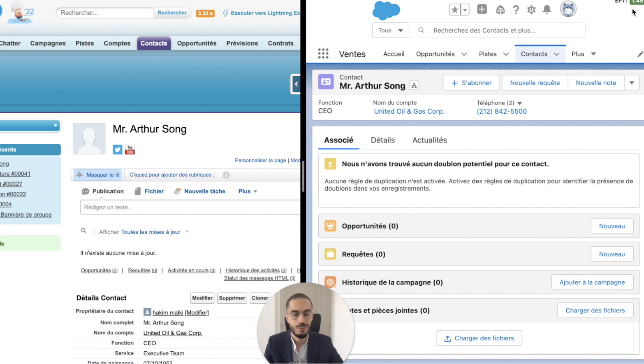Open the global create plus icon
Viewport: 644px width, 364px height.
tap(482, 9)
